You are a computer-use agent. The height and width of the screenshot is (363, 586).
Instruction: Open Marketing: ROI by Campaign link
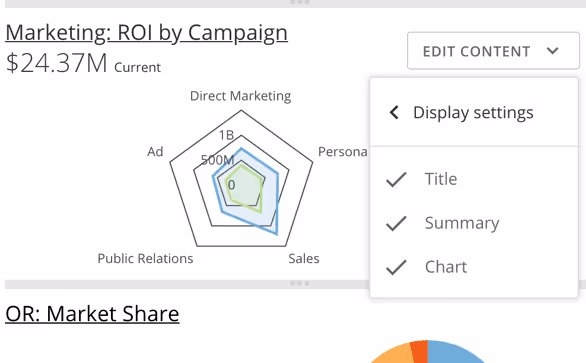point(146,33)
